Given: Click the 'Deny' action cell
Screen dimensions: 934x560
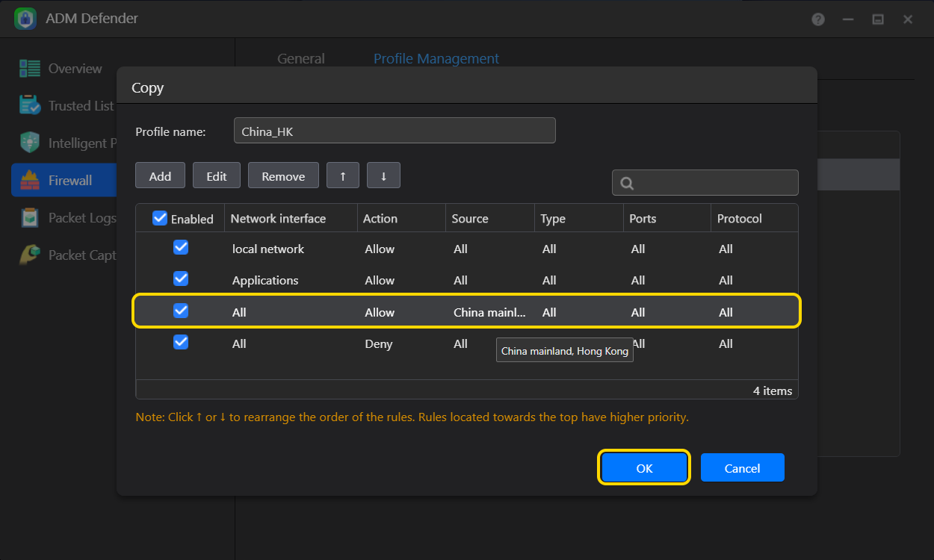Looking at the screenshot, I should pyautogui.click(x=379, y=343).
